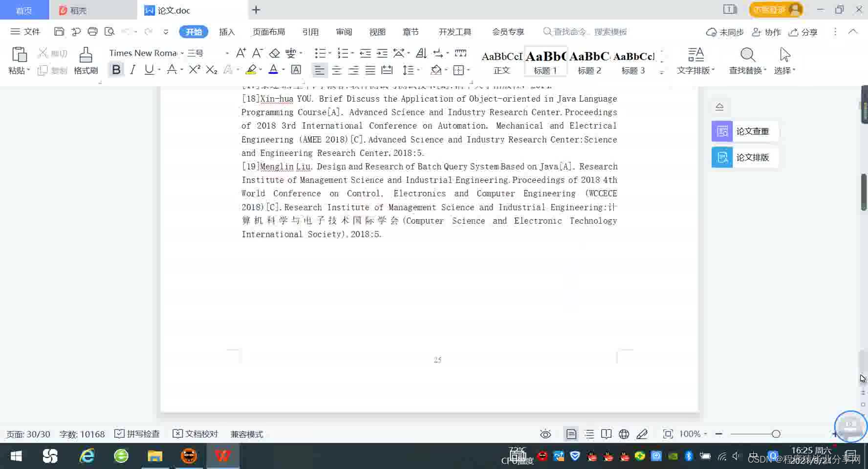Click the pen writing-mode icon in status bar
Viewport: 868px width, 469px height.
pyautogui.click(x=642, y=434)
